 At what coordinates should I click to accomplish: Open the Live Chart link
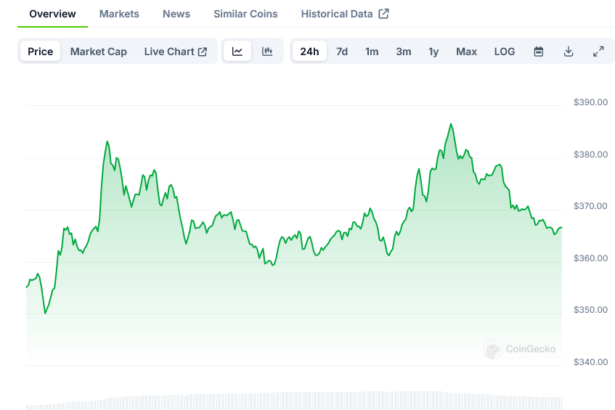point(175,52)
